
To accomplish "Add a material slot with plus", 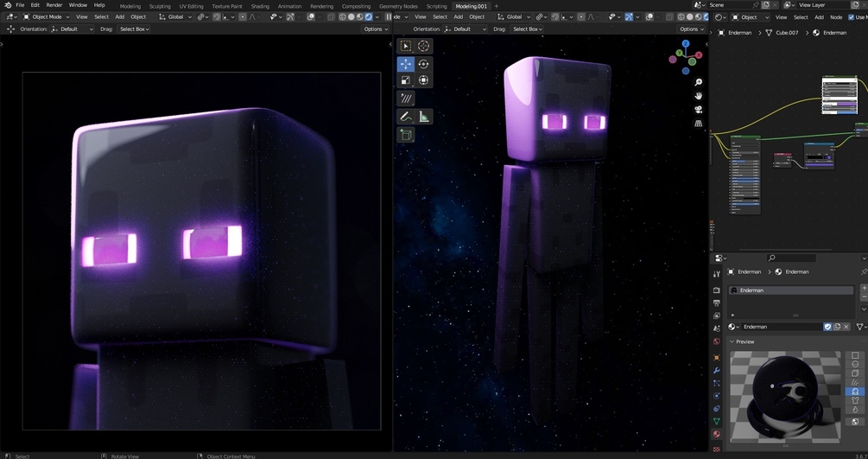I will (x=864, y=288).
